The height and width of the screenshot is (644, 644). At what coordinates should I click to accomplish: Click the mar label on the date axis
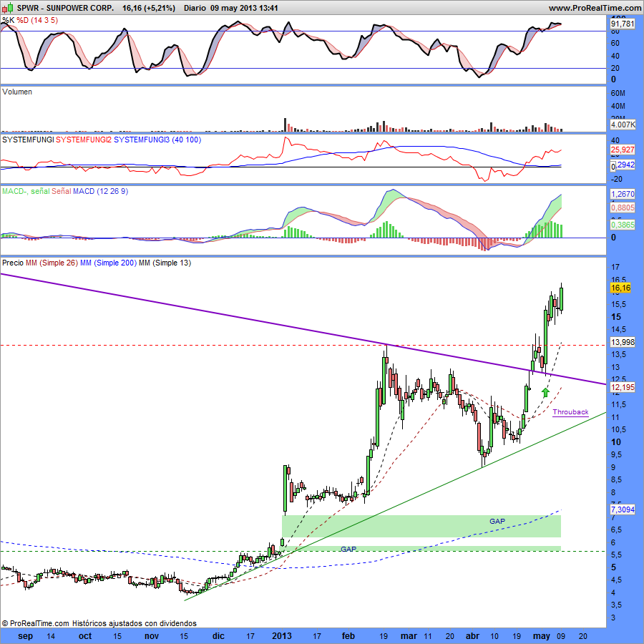point(409,636)
